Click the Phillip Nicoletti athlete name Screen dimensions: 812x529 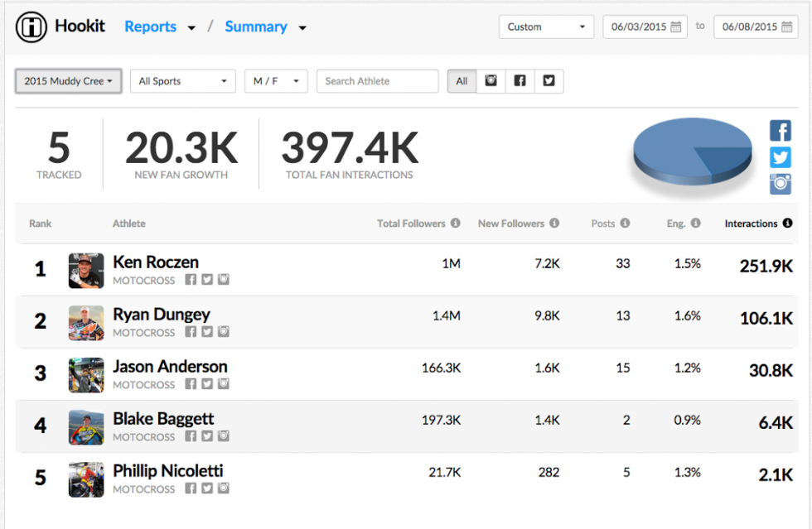[167, 470]
